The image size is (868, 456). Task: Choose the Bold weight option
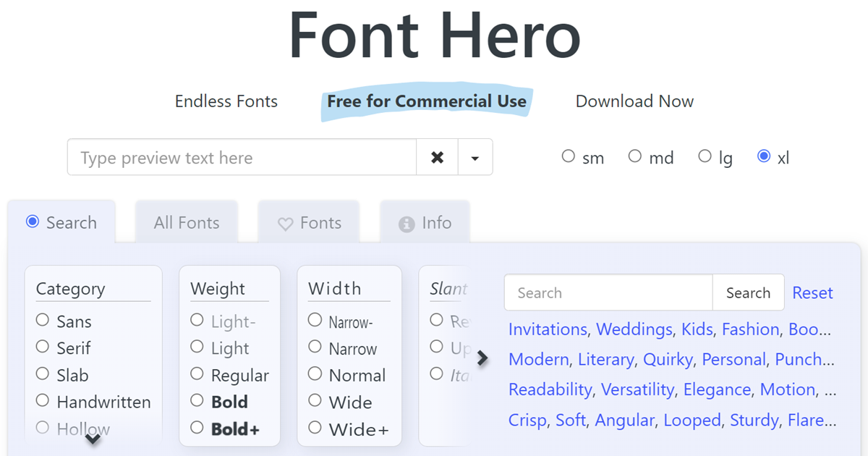click(x=197, y=401)
